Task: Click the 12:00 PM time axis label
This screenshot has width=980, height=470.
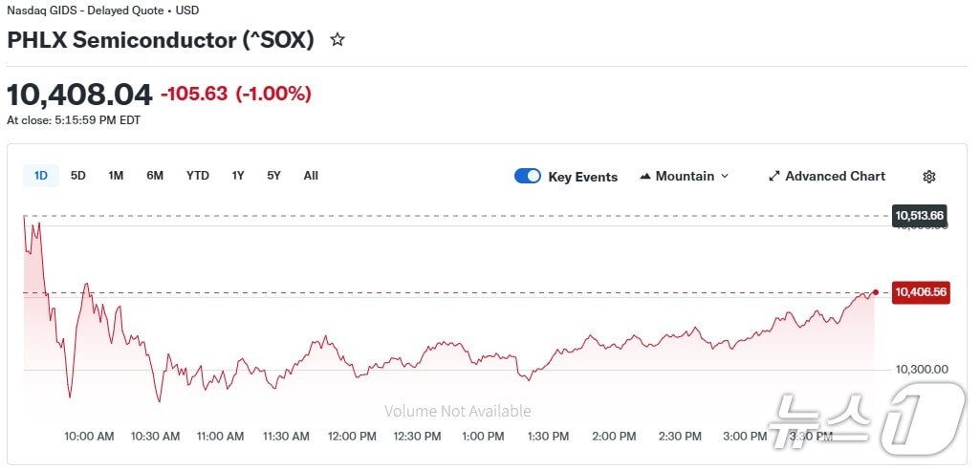Action: point(352,437)
